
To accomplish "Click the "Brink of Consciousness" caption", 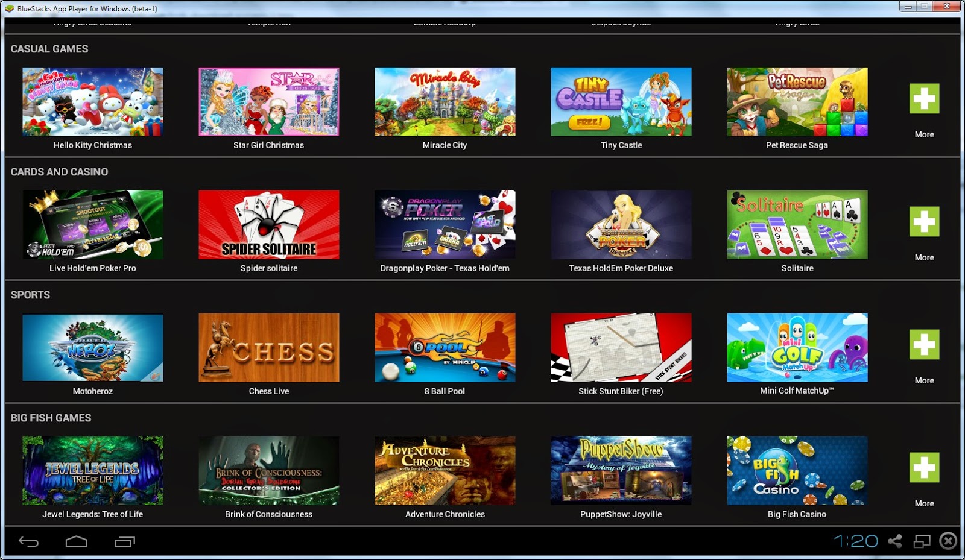I will pos(269,514).
